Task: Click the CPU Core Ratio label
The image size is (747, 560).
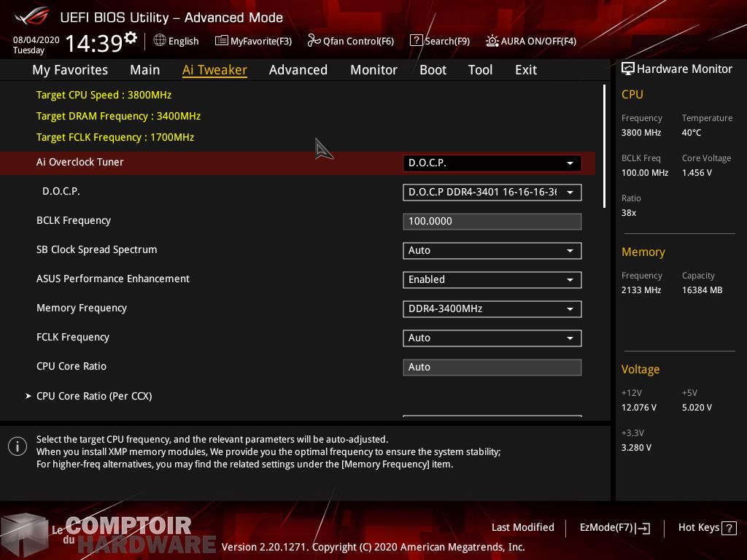Action: [x=71, y=366]
